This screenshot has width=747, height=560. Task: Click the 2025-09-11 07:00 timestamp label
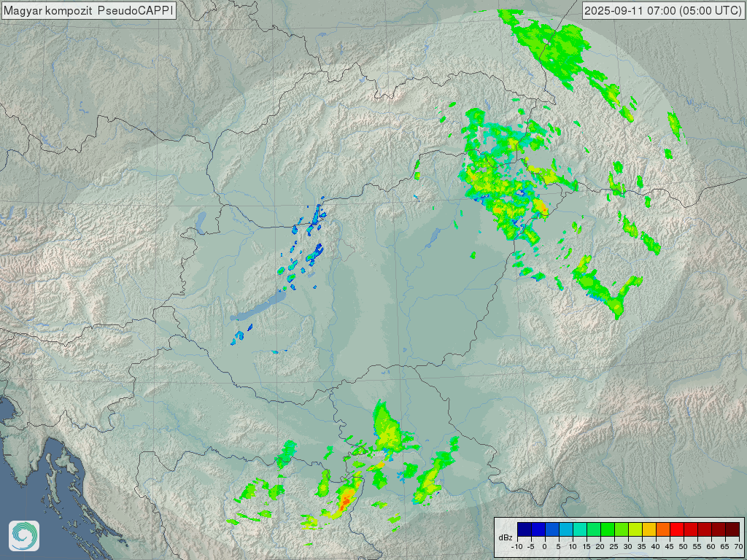tap(662, 10)
